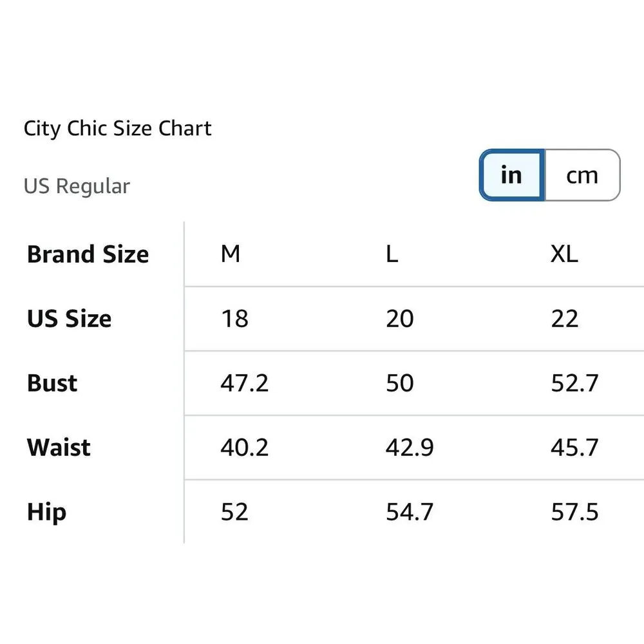Screen dimensions: 644x644
Task: Select the US Size row header
Action: click(x=69, y=319)
